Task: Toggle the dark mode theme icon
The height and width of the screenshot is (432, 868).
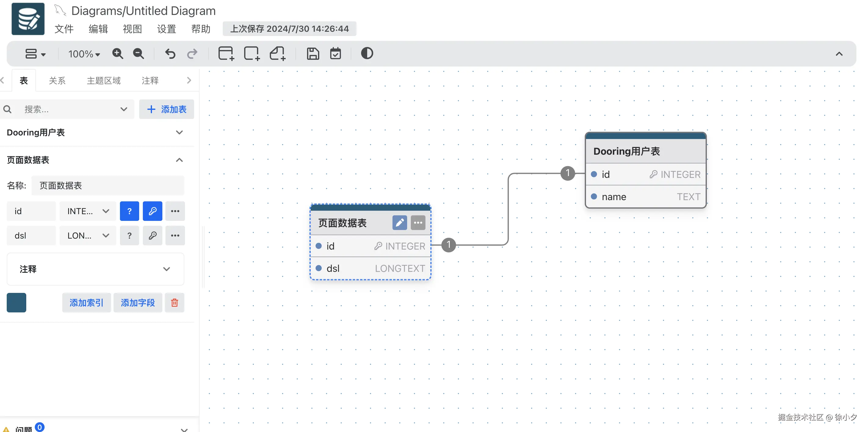Action: click(367, 53)
